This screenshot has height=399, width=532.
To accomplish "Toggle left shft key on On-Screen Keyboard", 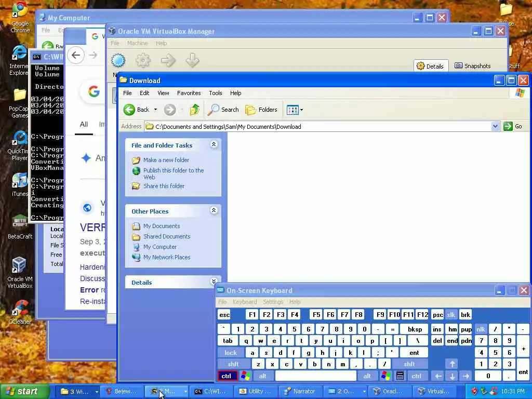I will [233, 364].
